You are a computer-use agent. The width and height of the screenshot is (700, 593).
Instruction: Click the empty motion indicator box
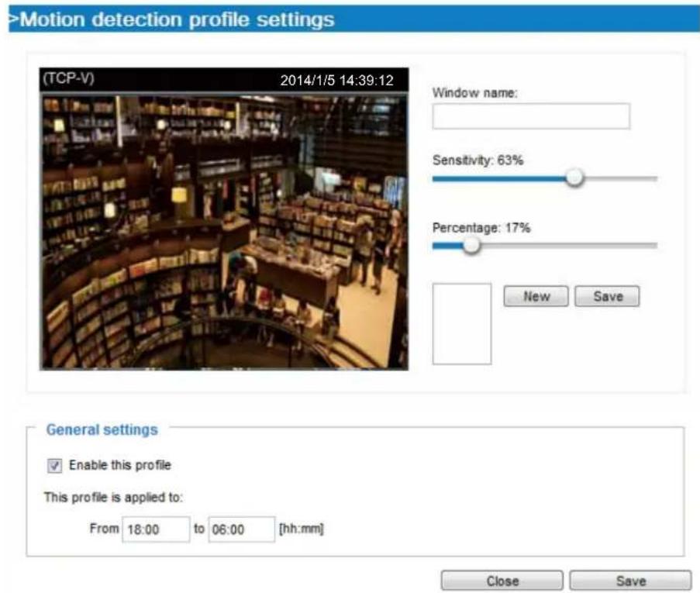[462, 324]
